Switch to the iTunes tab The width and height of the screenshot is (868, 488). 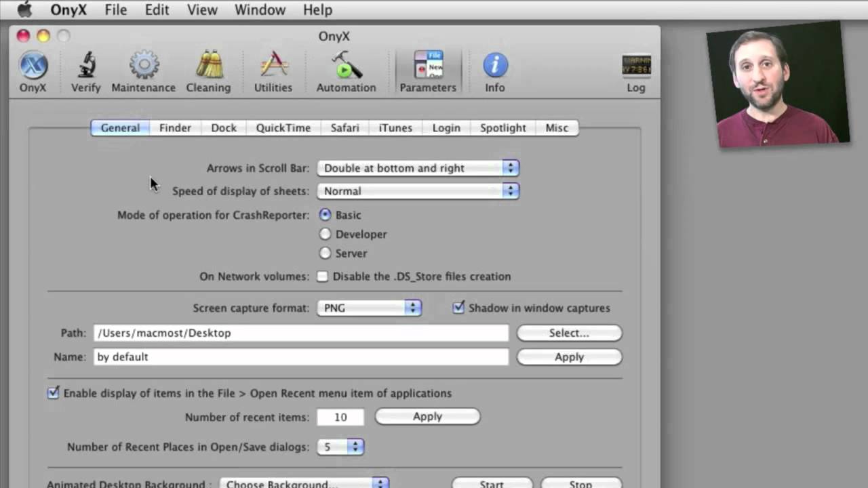coord(395,127)
